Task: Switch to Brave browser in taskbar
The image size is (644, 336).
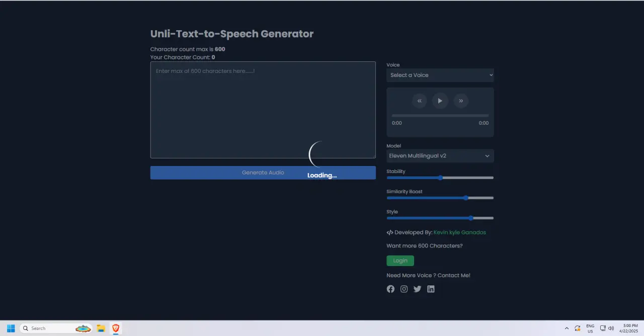Action: click(116, 328)
